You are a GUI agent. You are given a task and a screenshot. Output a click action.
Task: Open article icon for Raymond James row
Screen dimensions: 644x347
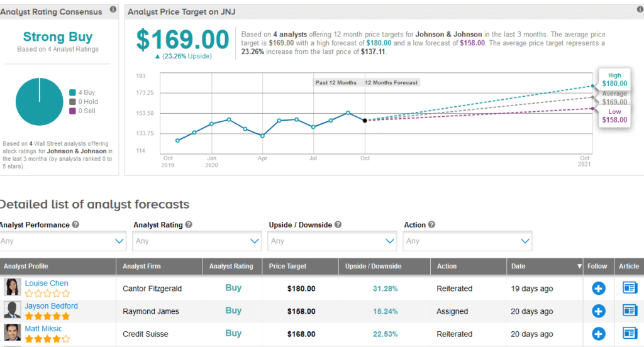pos(629,311)
